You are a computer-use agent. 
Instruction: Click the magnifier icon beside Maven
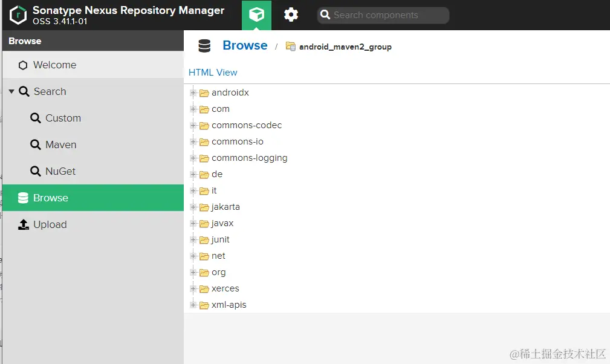click(36, 145)
